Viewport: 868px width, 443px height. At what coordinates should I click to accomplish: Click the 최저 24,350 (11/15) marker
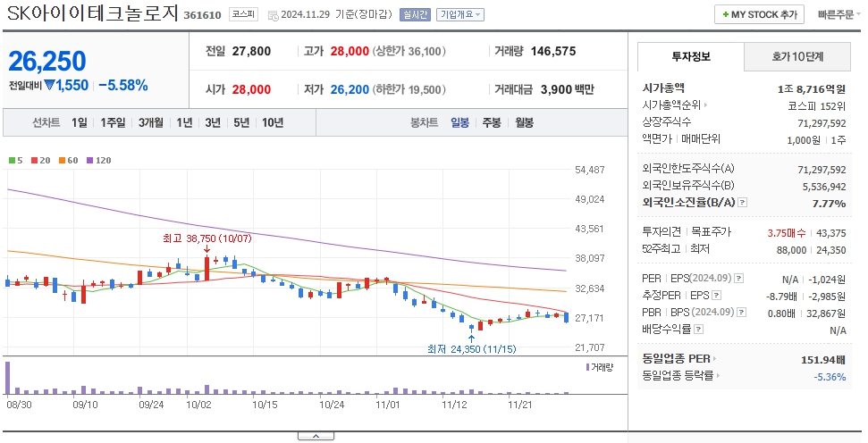pyautogui.click(x=472, y=349)
